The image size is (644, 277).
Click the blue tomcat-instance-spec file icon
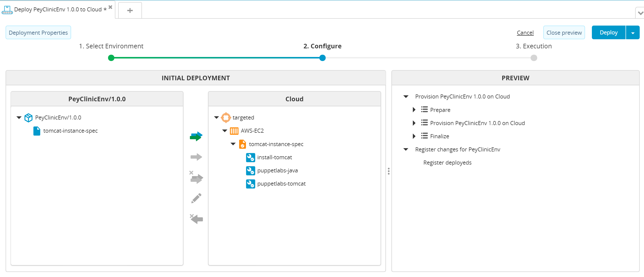(37, 131)
